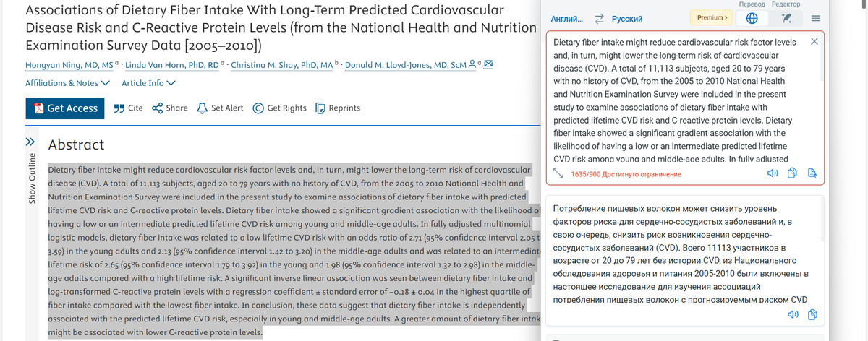Switch to the Редактор (editor) mode tab
This screenshot has height=341, width=868.
786,4
